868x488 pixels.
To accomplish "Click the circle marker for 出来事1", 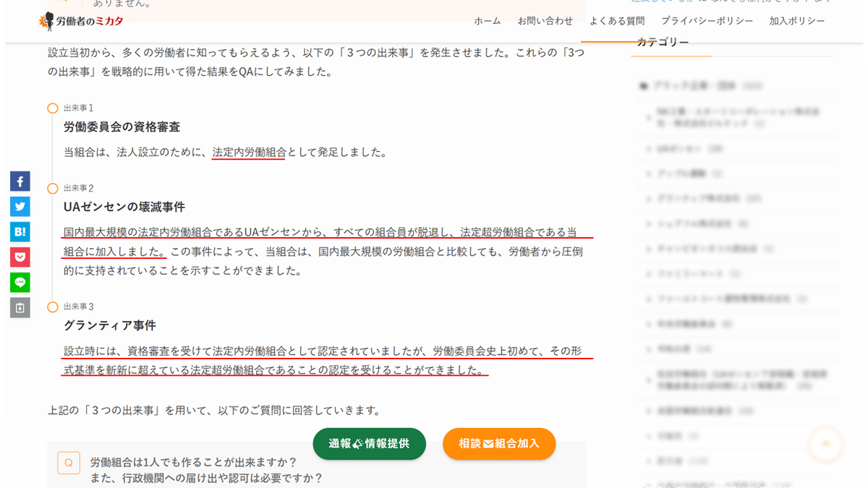I will [x=53, y=108].
